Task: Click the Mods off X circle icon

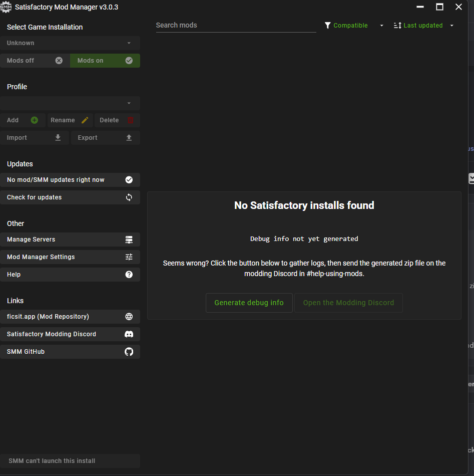Action: pyautogui.click(x=59, y=61)
